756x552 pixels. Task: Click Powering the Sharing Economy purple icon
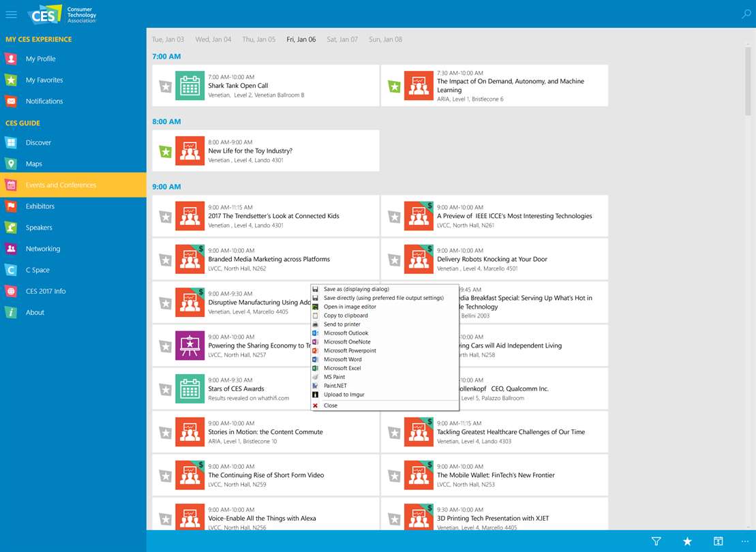click(x=190, y=346)
